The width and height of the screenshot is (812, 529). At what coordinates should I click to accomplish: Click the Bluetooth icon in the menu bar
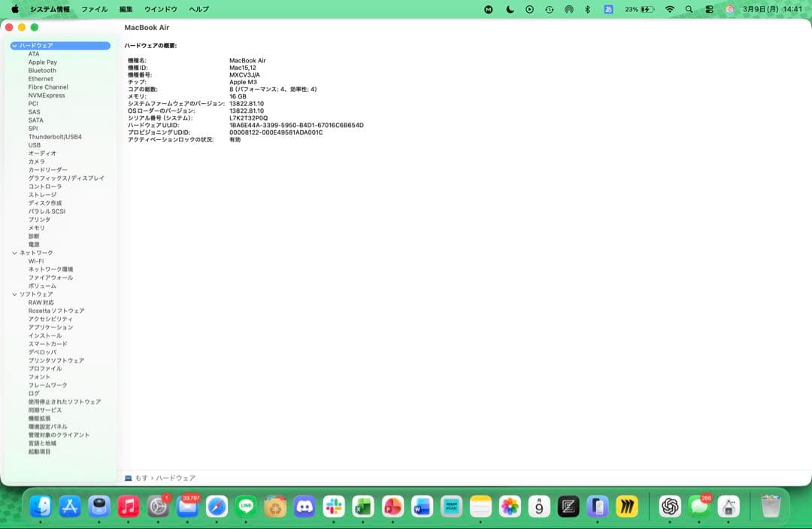[588, 9]
